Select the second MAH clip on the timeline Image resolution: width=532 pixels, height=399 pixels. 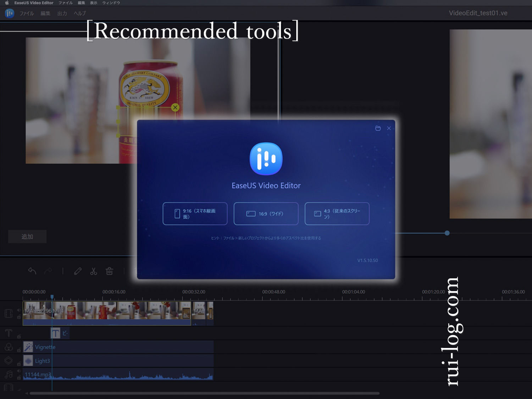(x=199, y=313)
